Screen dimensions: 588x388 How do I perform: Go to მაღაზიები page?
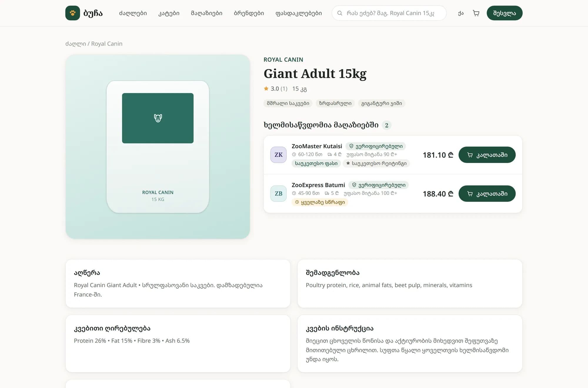coord(207,13)
